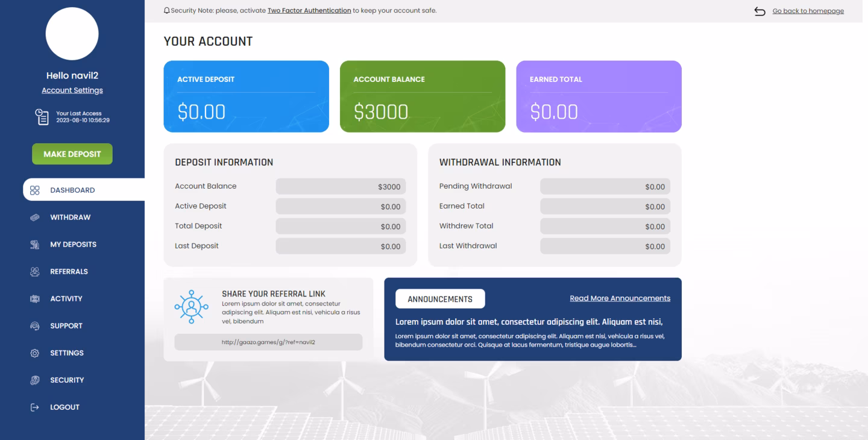Image resolution: width=868 pixels, height=440 pixels.
Task: Click the Referrals icon in sidebar
Action: coord(35,272)
